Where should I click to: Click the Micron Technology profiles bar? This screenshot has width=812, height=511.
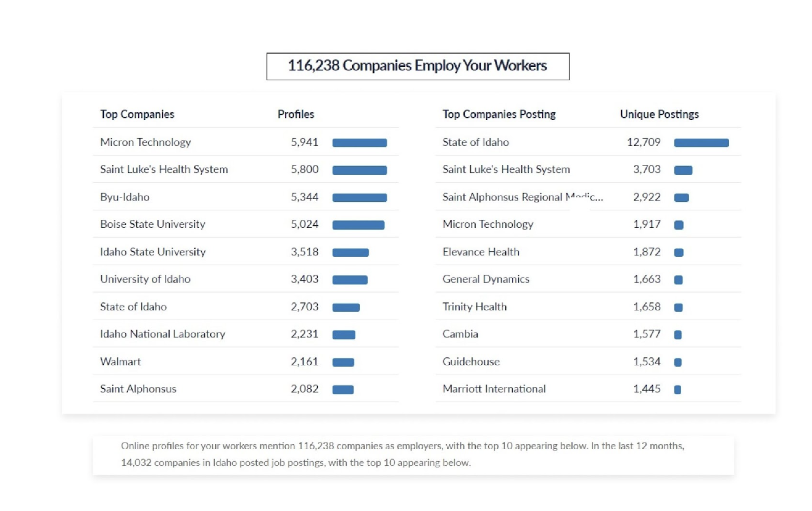(359, 143)
